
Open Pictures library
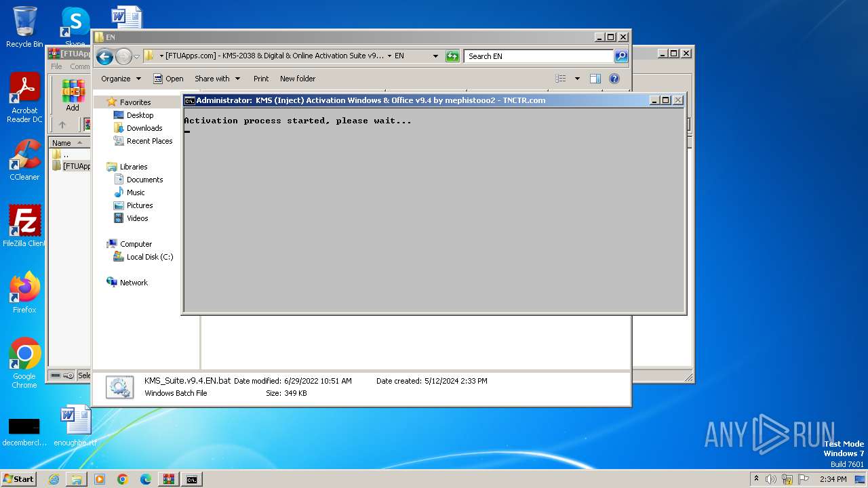pyautogui.click(x=139, y=205)
